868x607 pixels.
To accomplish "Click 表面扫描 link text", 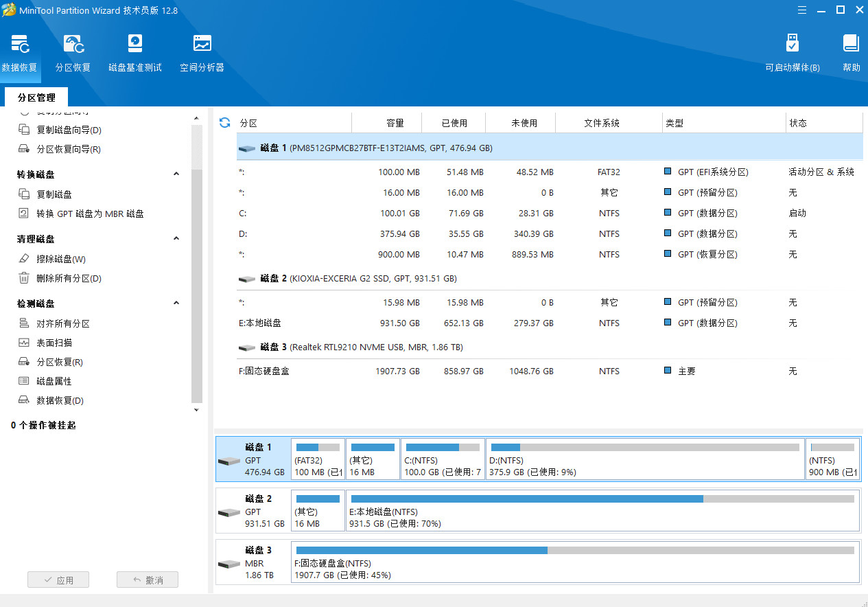I will pos(54,343).
